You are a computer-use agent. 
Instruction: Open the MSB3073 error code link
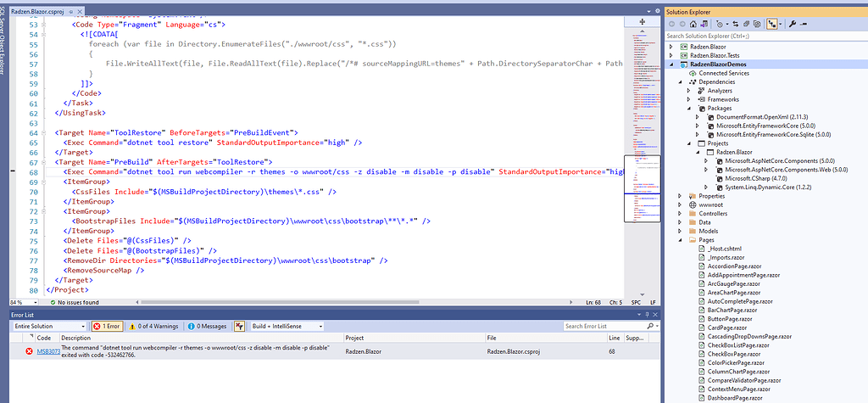pyautogui.click(x=47, y=351)
